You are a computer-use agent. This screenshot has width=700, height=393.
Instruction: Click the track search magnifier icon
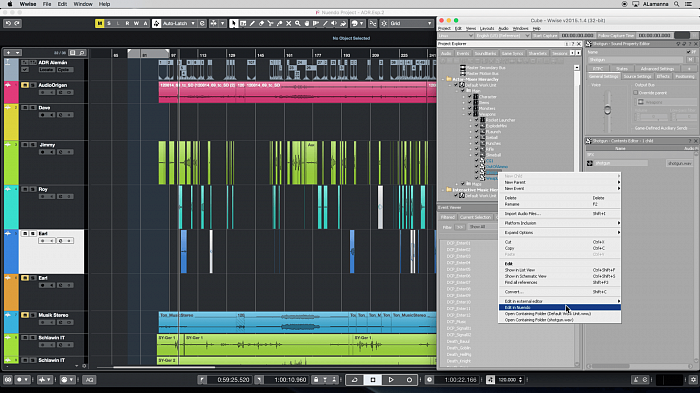(x=82, y=53)
